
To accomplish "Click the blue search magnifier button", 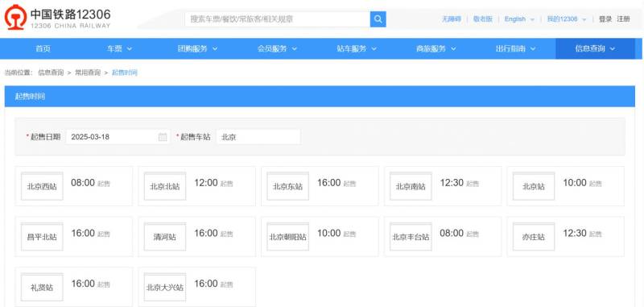I will [x=378, y=19].
